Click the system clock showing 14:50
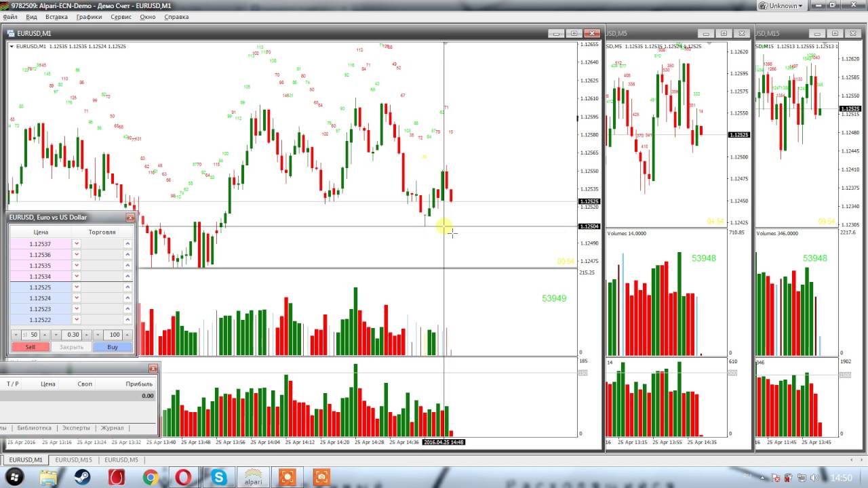The width and height of the screenshot is (868, 488). click(841, 478)
